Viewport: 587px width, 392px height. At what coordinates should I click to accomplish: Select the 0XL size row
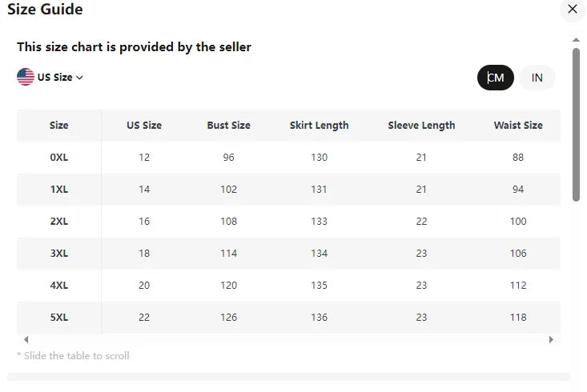point(288,158)
